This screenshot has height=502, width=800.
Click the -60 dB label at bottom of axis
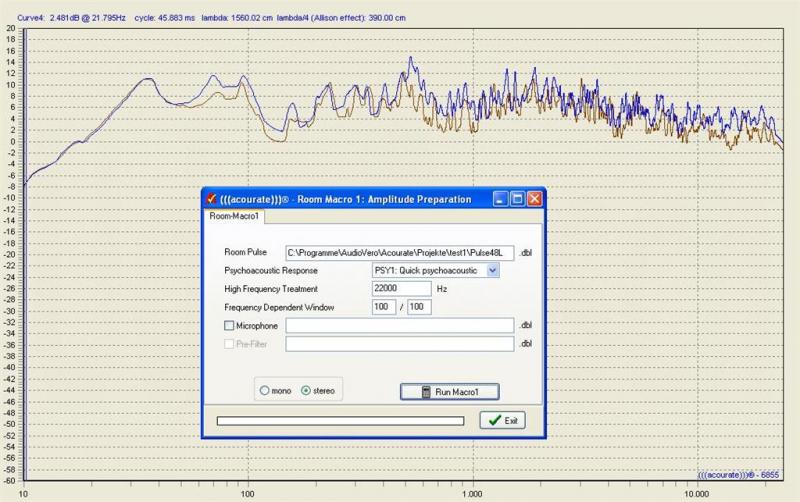pos(10,481)
